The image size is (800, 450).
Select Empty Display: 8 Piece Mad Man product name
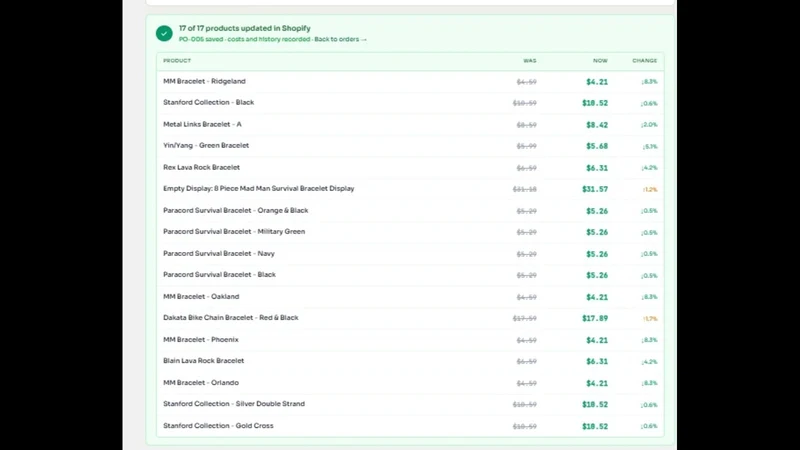[x=258, y=188]
